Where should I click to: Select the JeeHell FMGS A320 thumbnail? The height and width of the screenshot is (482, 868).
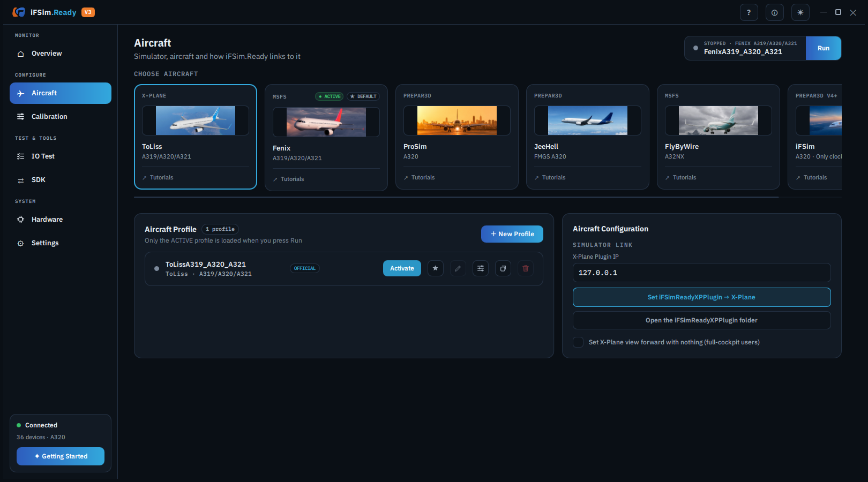(x=588, y=120)
